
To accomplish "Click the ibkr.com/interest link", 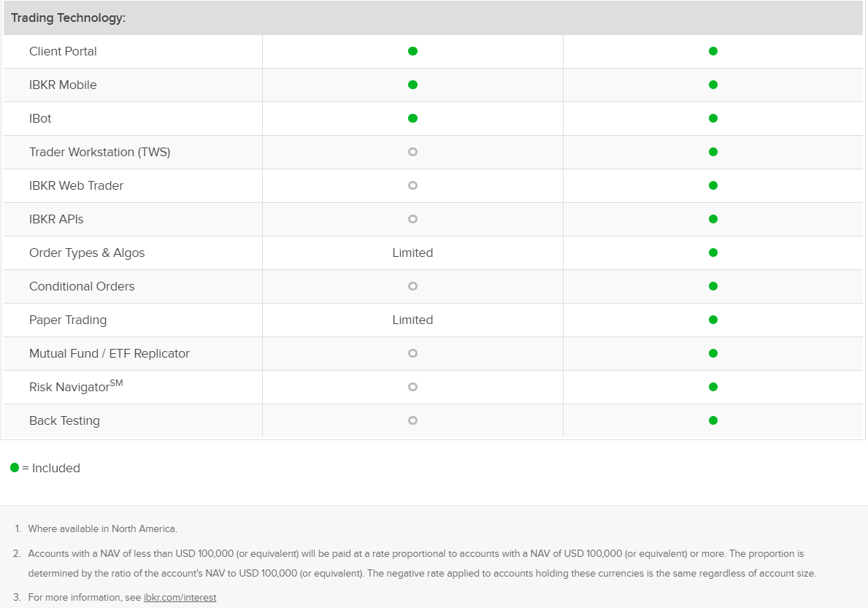I will pyautogui.click(x=180, y=598).
